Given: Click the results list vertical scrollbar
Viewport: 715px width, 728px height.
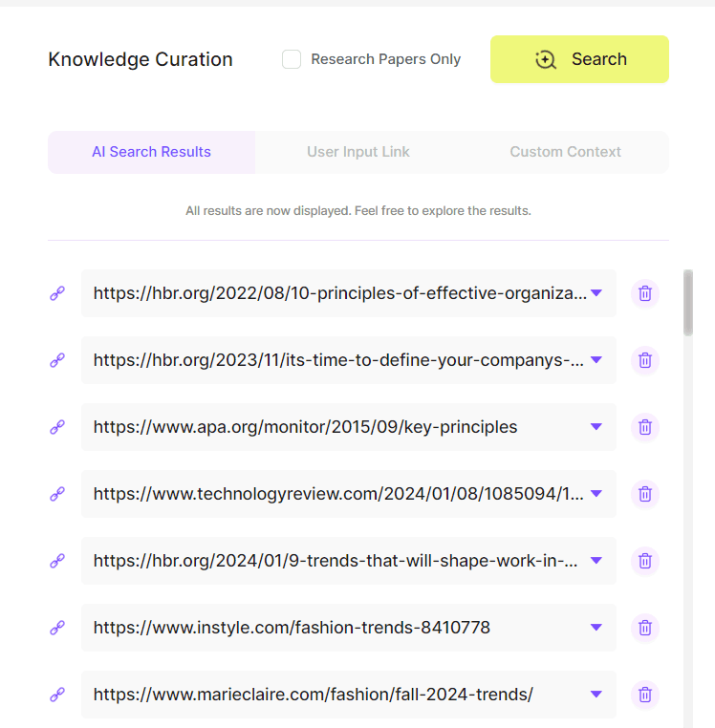Looking at the screenshot, I should click(x=688, y=304).
